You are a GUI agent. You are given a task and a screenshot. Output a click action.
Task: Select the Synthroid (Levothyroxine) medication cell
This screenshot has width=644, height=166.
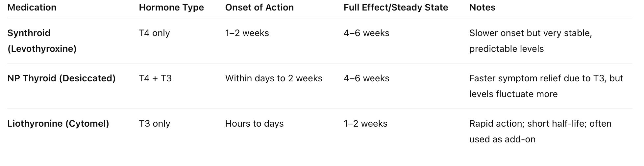coord(42,41)
